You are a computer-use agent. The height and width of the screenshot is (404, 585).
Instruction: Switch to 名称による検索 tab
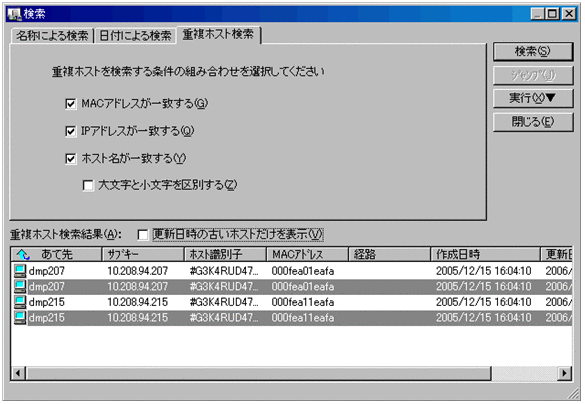pos(51,36)
